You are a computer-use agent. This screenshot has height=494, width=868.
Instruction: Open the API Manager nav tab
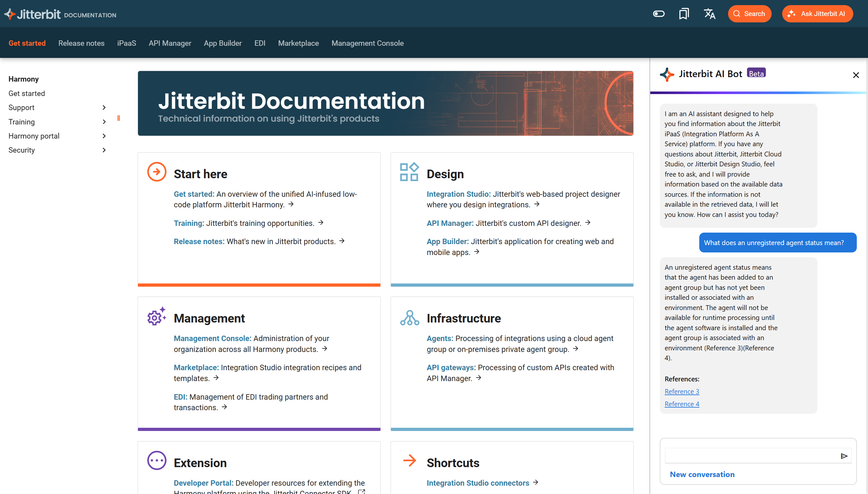click(x=170, y=43)
